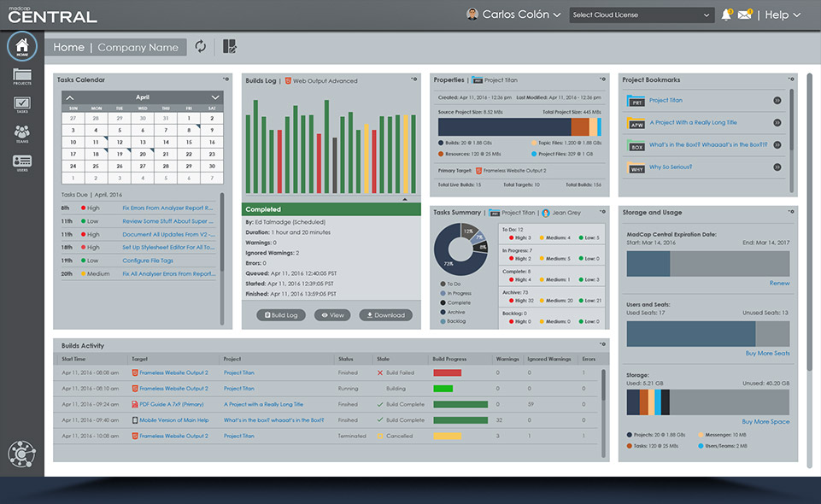Open Builds Activity widget settings gear

(x=602, y=344)
